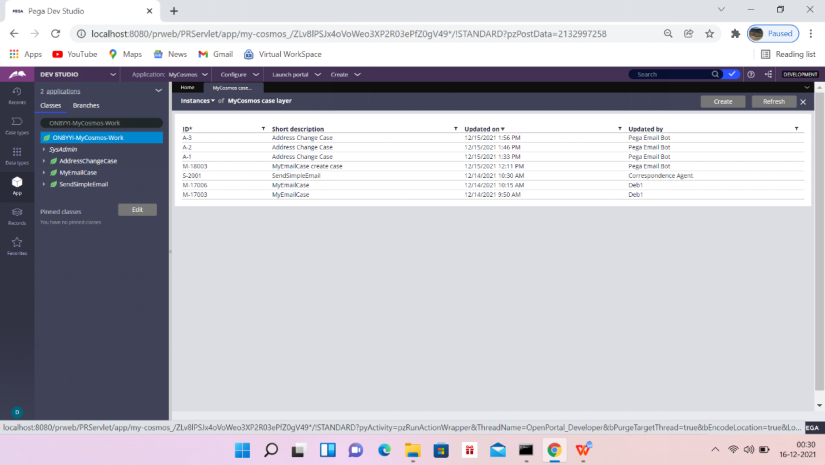Screen dimensions: 825x465
Task: Switch to the Classes tab
Action: coord(51,105)
